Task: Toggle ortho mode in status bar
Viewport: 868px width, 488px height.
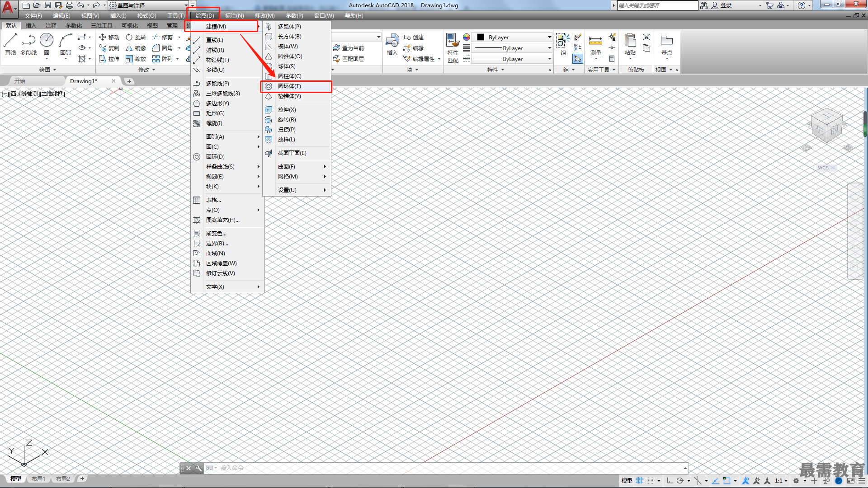Action: [x=670, y=480]
